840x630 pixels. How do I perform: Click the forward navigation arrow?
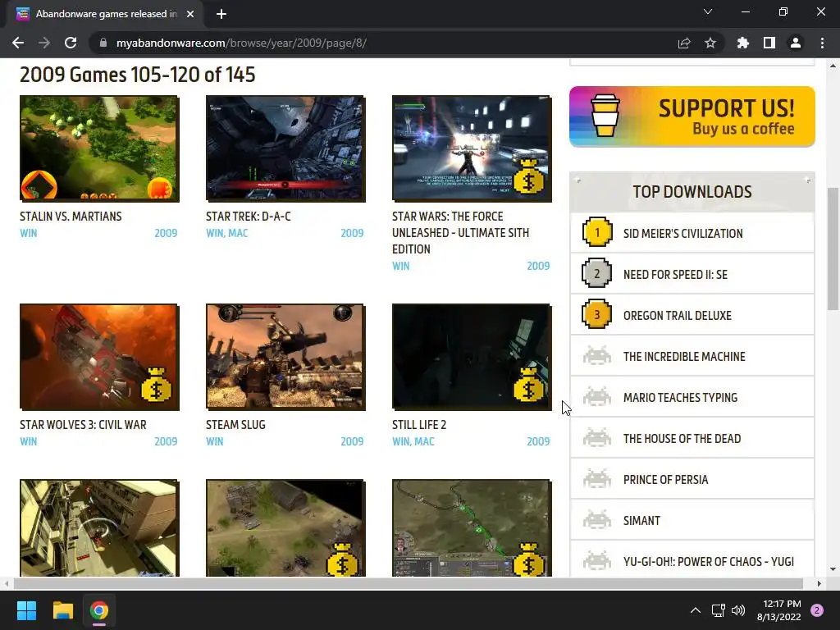pyautogui.click(x=44, y=43)
